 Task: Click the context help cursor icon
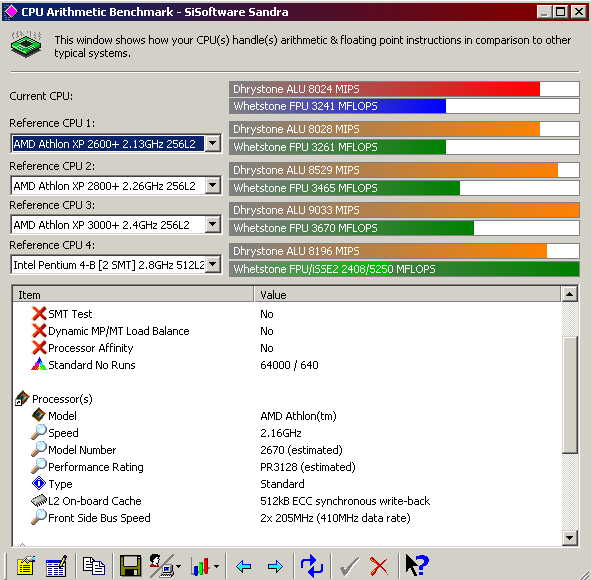tap(417, 565)
